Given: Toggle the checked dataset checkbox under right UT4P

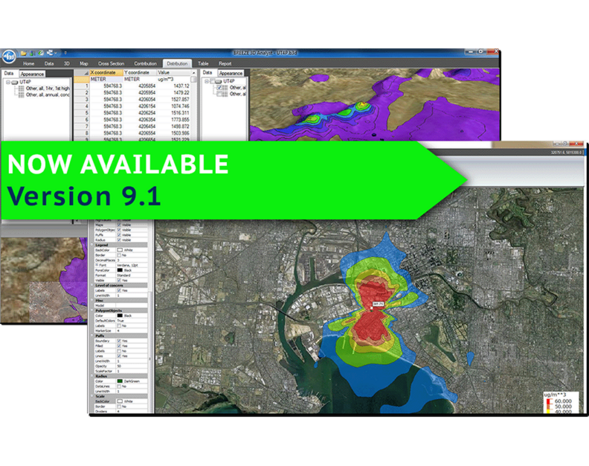Looking at the screenshot, I should coord(219,87).
